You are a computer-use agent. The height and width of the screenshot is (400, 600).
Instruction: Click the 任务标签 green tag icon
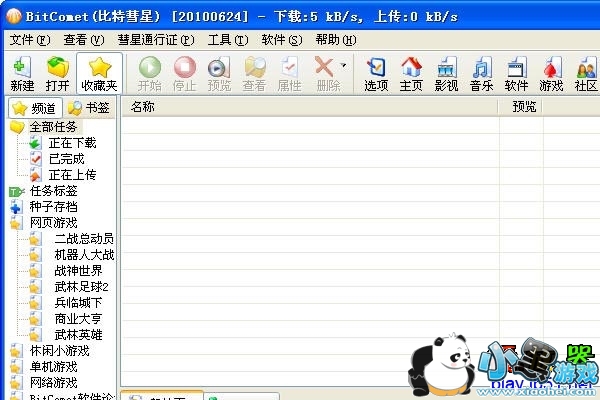[16, 191]
